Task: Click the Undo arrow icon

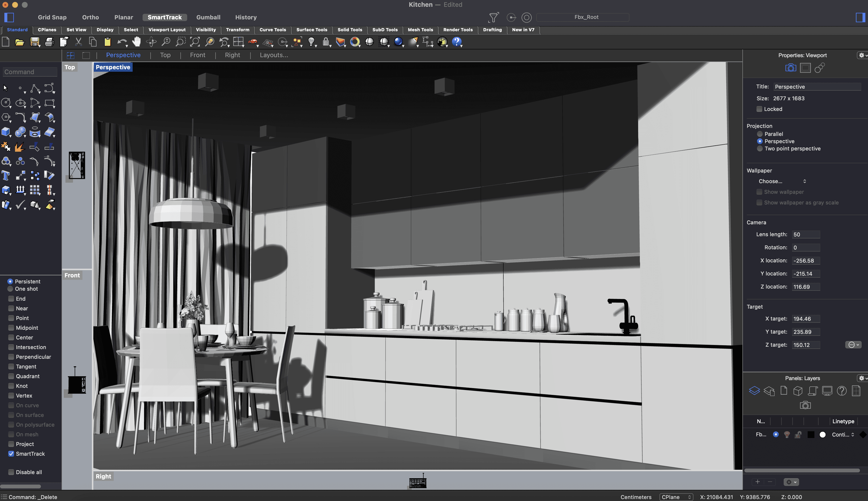Action: (121, 42)
